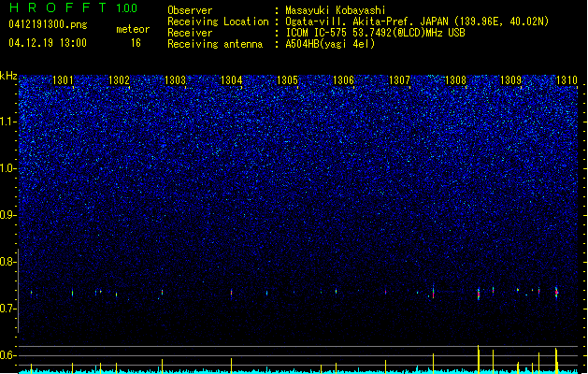The image size is (588, 374).
Task: Select the ICOM IC-575 receiver text
Action: [x=375, y=33]
